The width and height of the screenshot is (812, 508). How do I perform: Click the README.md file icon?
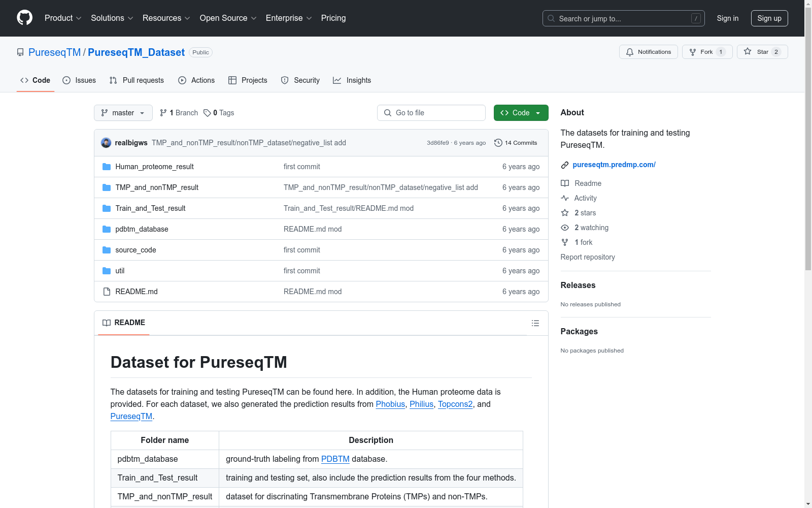pos(107,292)
